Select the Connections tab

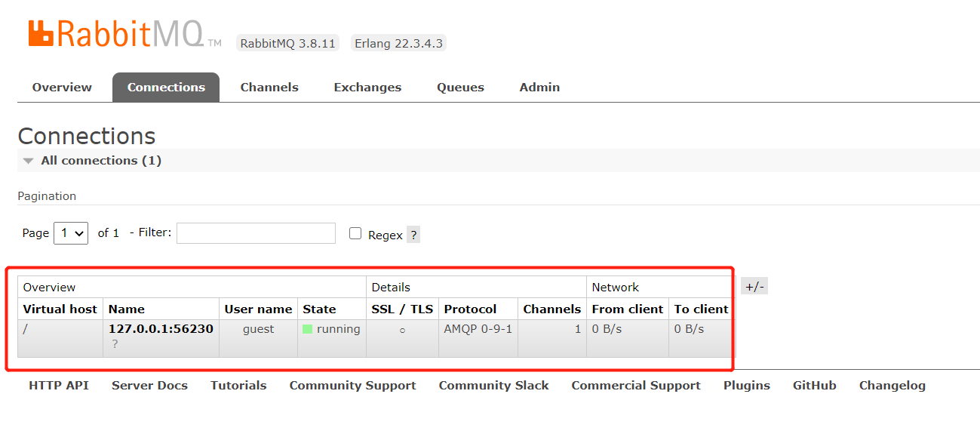tap(166, 88)
